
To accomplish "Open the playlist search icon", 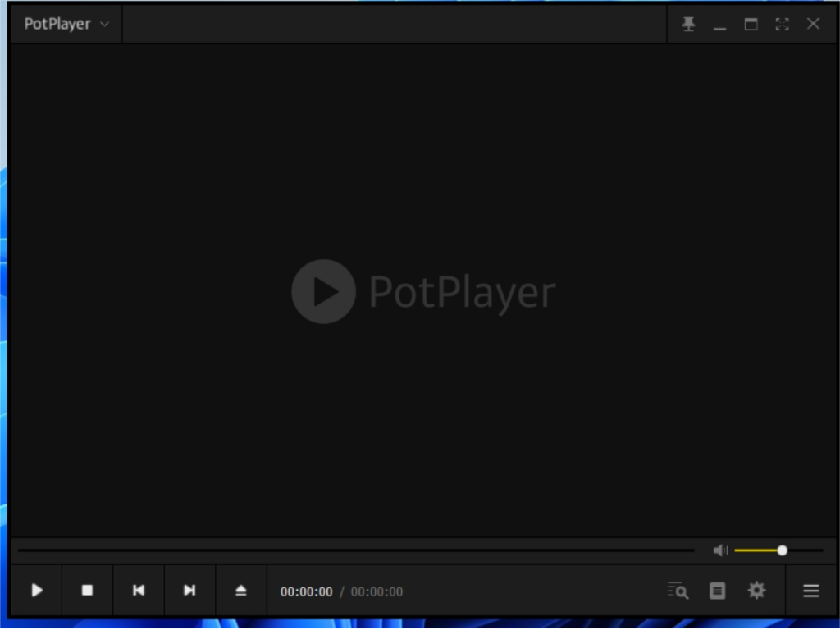I will [678, 591].
